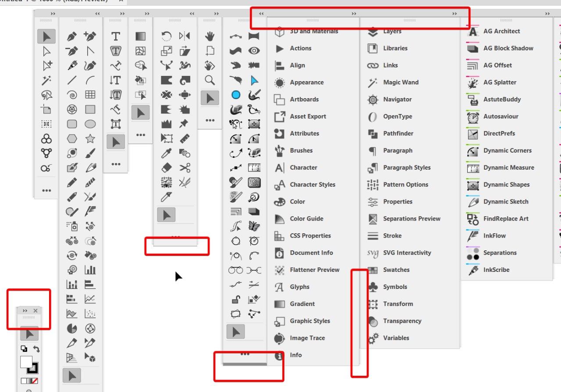
Task: Click the chevron above the Pen tools column
Action: [x=97, y=14]
